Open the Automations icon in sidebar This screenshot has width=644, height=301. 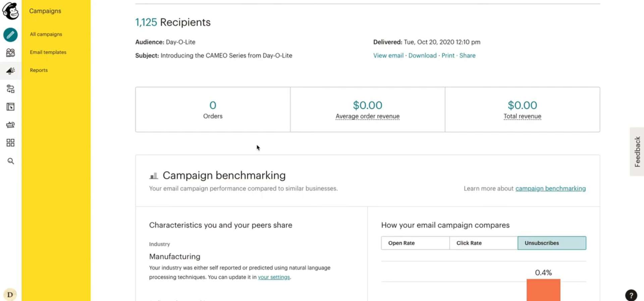point(10,89)
